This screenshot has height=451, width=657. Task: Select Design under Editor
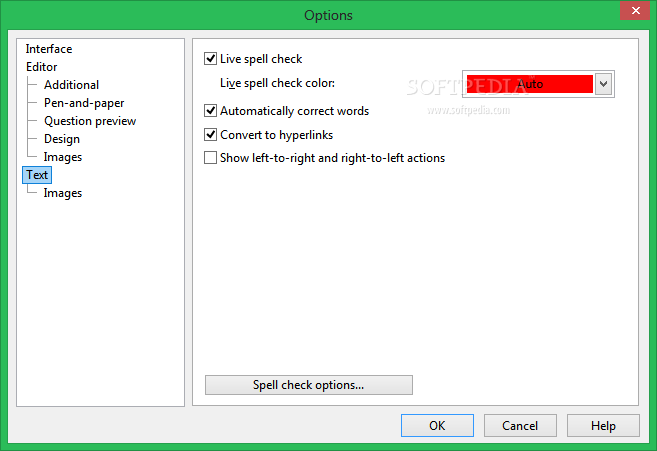(x=62, y=139)
